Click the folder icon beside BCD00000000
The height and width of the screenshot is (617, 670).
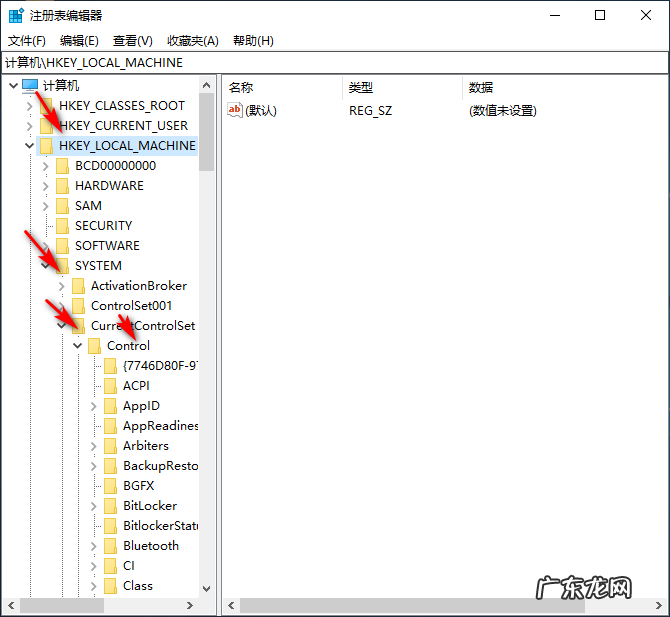[x=62, y=166]
